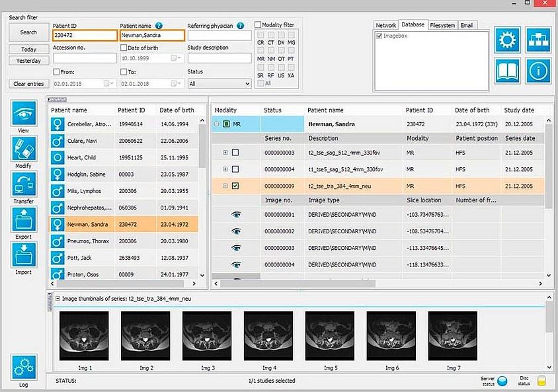558x392 pixels.
Task: Click the study table horizontal scrollbar
Action: (298, 284)
